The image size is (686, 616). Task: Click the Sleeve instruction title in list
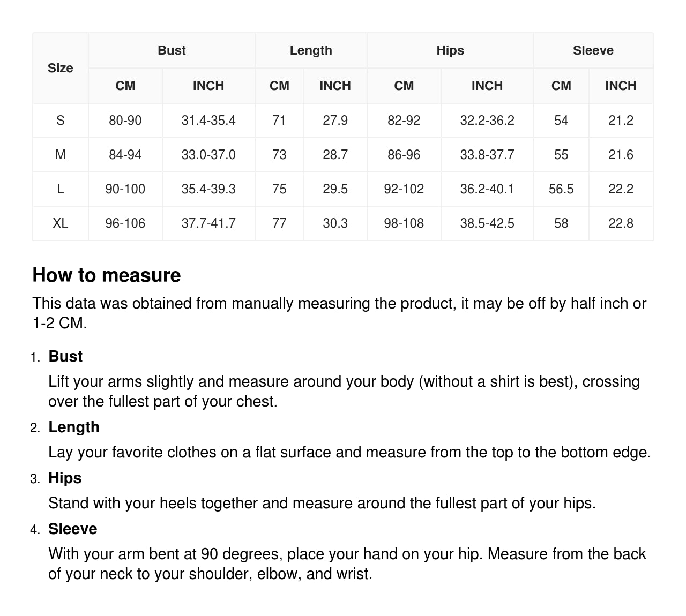(73, 529)
